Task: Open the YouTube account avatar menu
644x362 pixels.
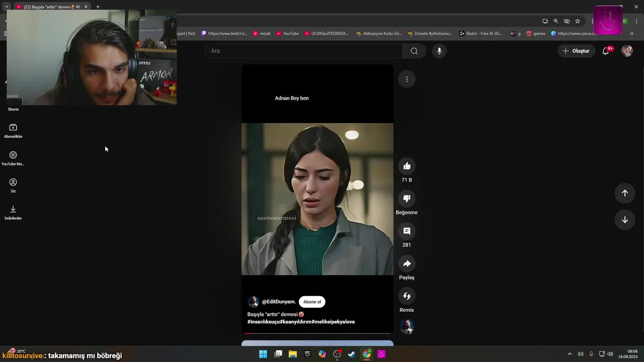Action: (x=627, y=51)
